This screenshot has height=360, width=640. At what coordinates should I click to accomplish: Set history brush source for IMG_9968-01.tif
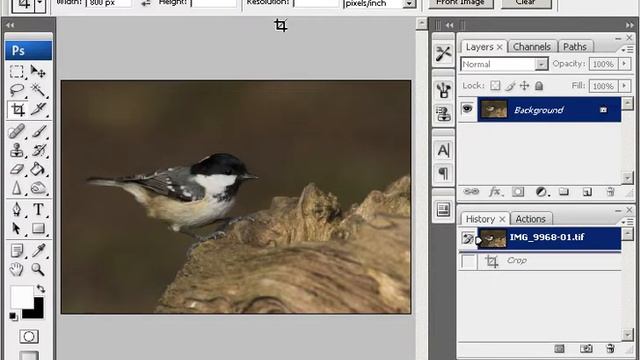pos(468,238)
